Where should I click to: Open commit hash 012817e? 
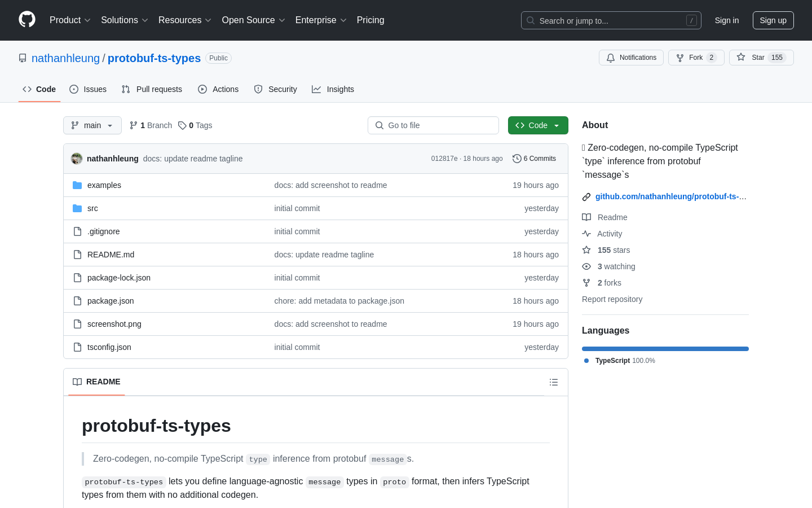(x=444, y=159)
